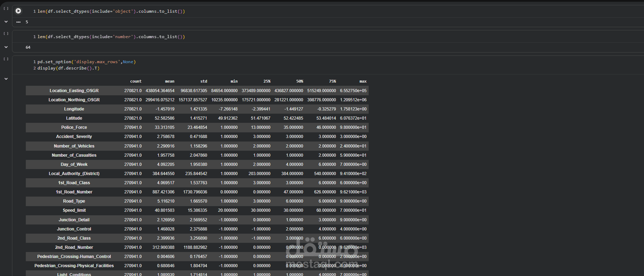Select the 2nd_Road_Number row label

[74, 247]
